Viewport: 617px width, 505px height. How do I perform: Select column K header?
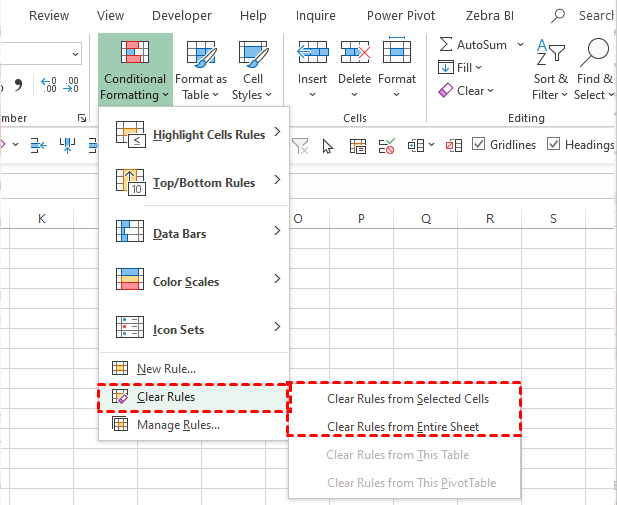point(41,218)
